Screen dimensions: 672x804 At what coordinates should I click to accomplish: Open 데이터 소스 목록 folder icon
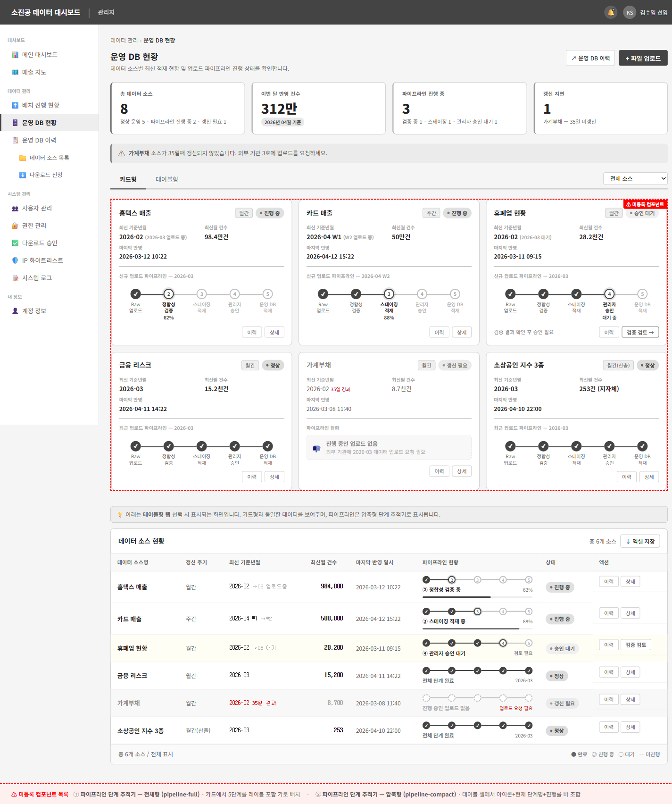pos(23,158)
